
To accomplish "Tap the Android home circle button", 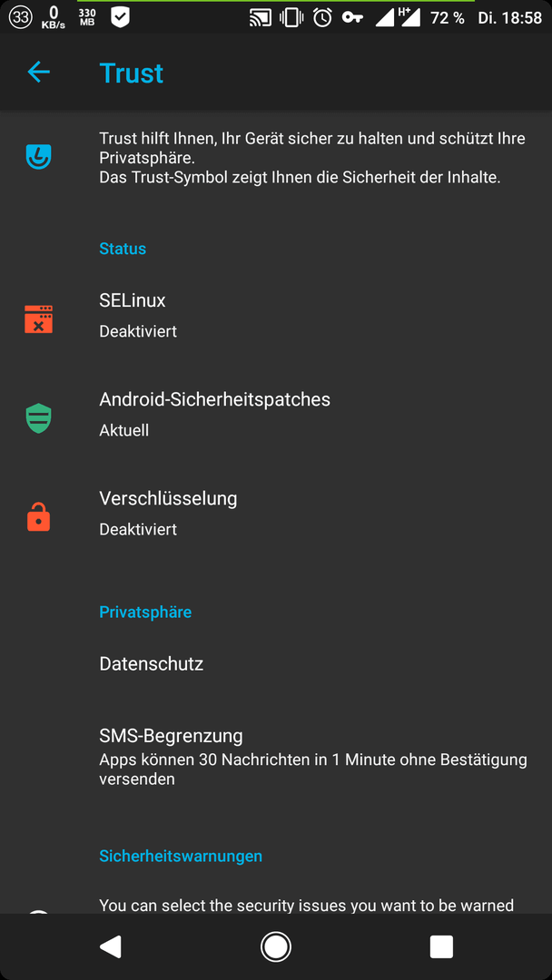I will (276, 946).
